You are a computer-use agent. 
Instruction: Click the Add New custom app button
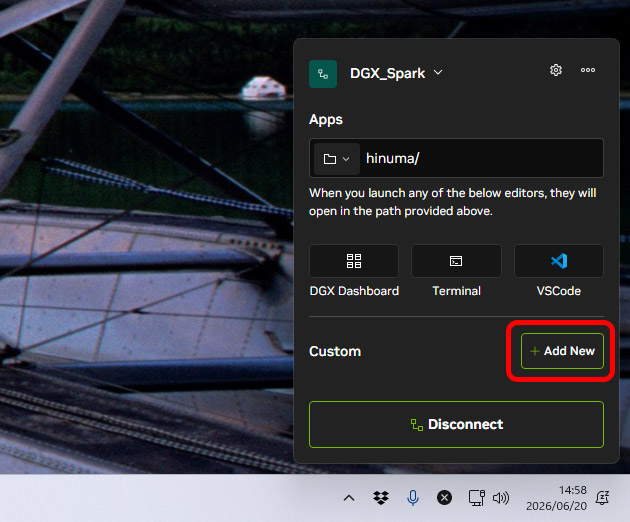tap(562, 351)
